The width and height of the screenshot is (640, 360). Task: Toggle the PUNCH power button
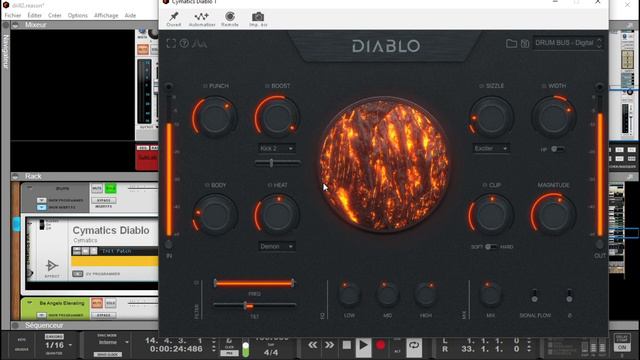(x=205, y=86)
